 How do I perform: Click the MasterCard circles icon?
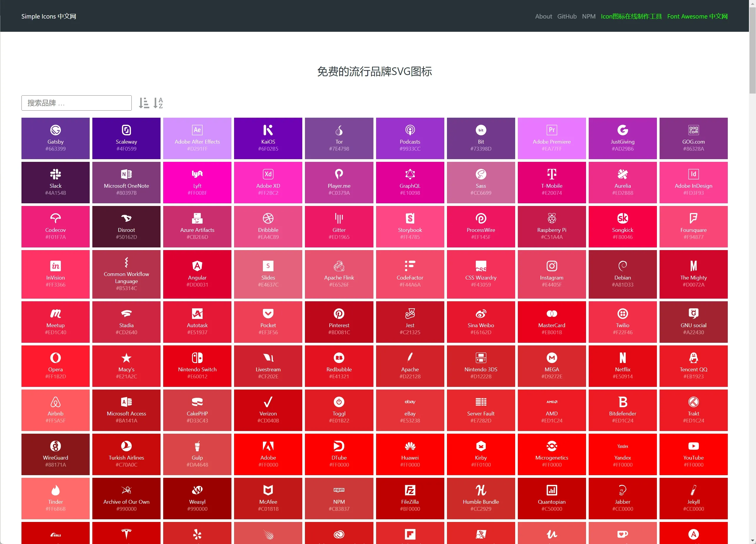coord(552,314)
